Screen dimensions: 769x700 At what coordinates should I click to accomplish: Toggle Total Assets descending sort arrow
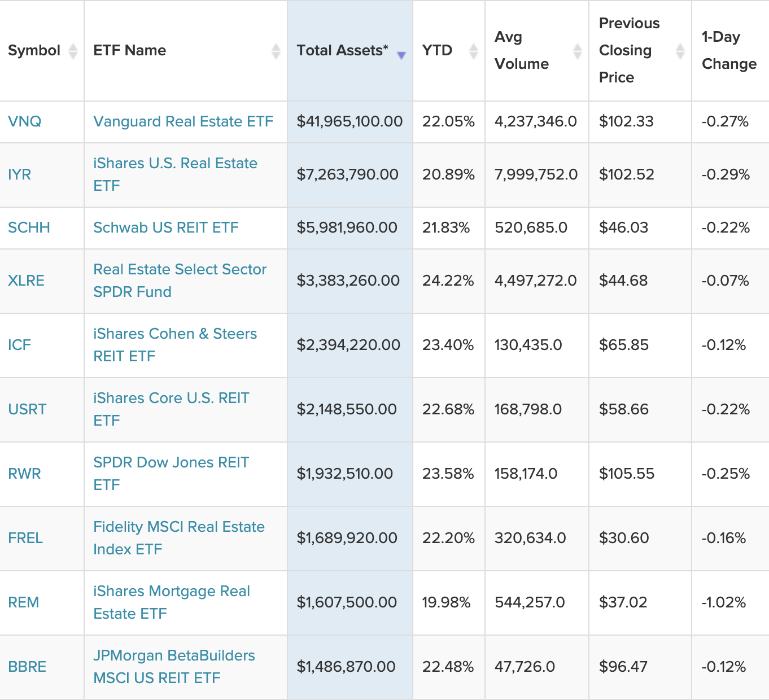(x=401, y=55)
